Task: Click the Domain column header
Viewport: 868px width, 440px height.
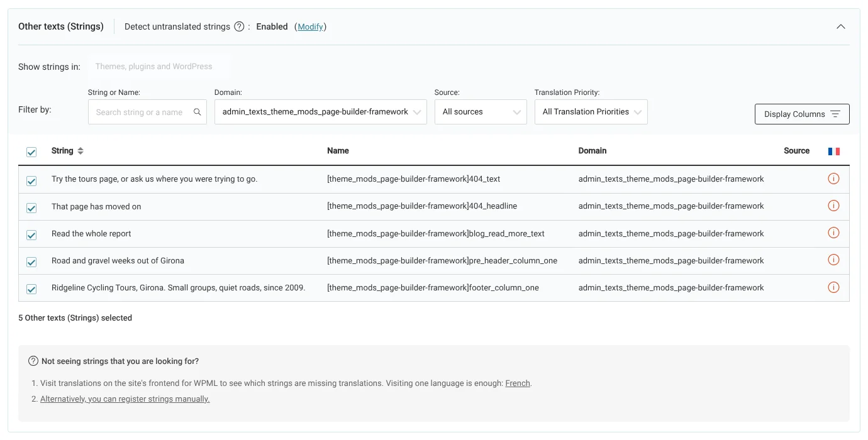Action: click(x=593, y=151)
